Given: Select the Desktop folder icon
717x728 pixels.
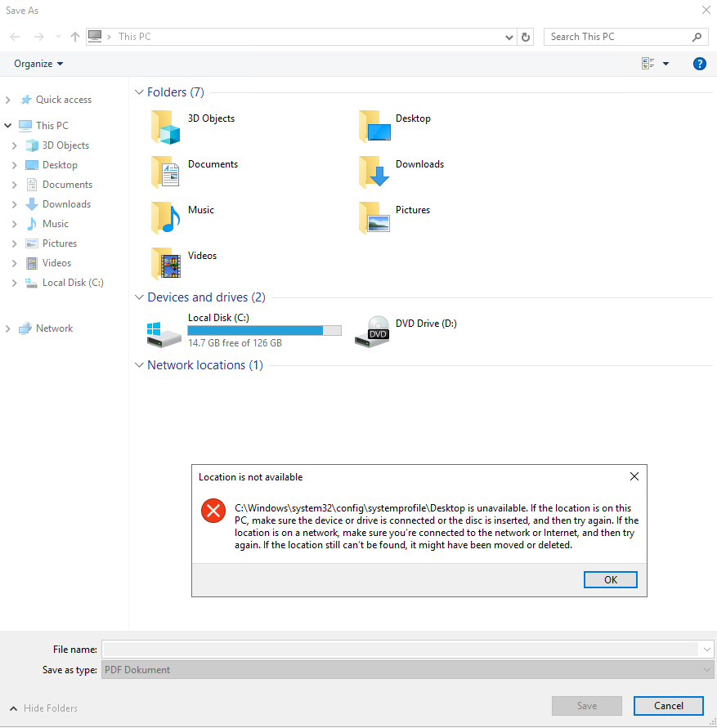Looking at the screenshot, I should point(374,126).
